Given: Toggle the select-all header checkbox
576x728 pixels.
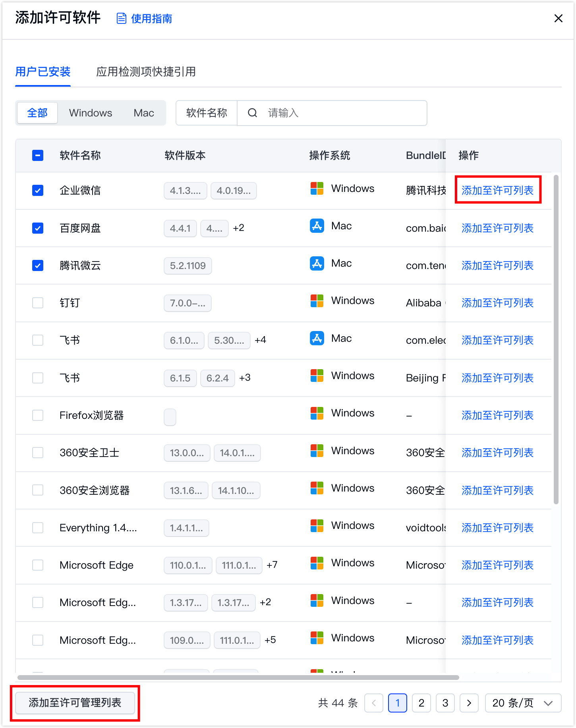Looking at the screenshot, I should tap(38, 155).
